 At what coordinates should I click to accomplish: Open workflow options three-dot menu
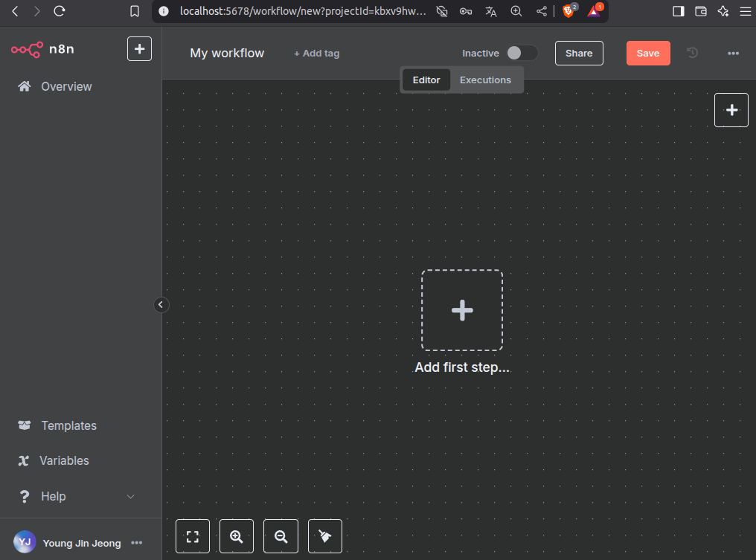point(733,53)
